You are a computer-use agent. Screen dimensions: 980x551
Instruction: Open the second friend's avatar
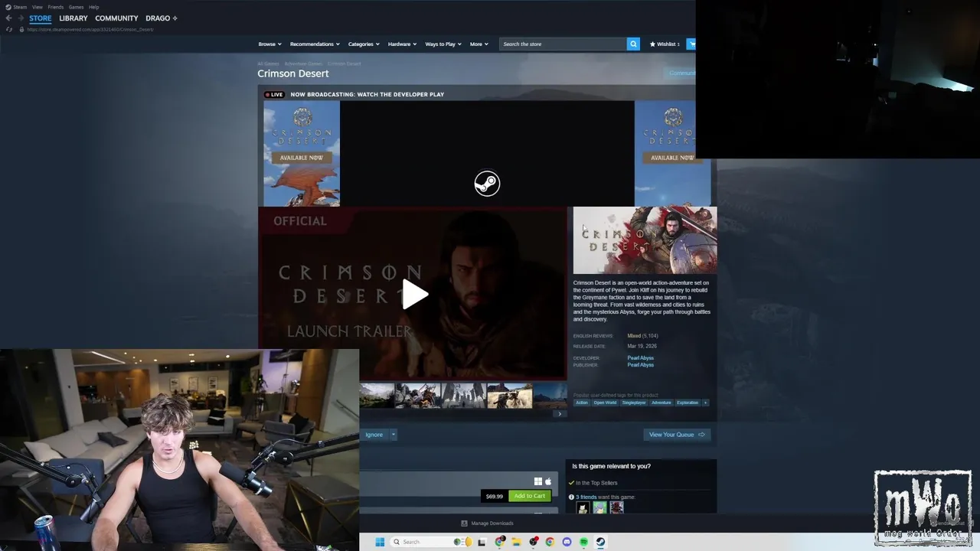[599, 507]
